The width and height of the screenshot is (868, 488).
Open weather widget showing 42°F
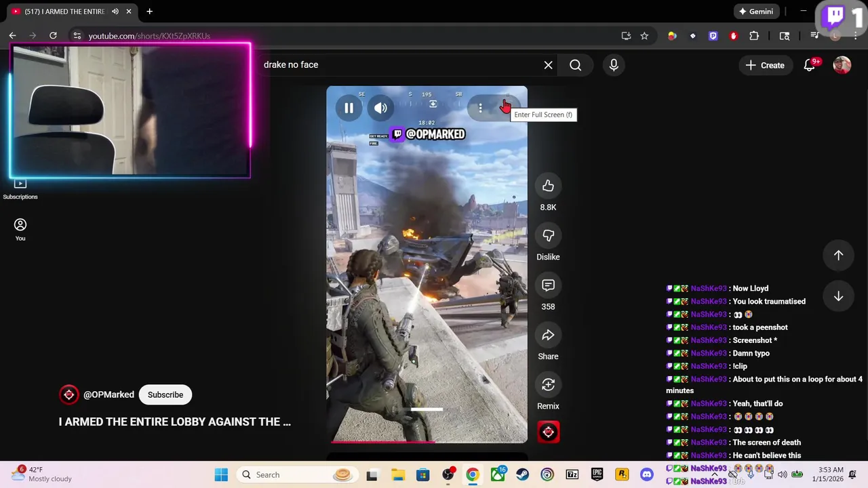click(42, 474)
